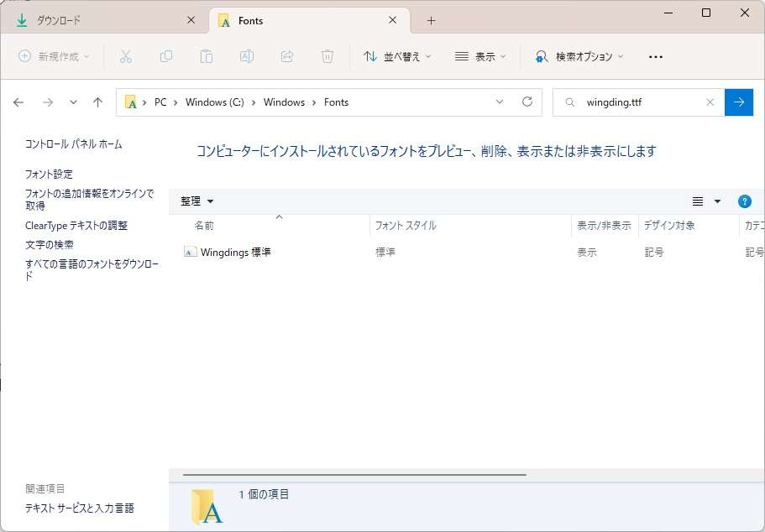Click Windows folder in the address path

284,102
